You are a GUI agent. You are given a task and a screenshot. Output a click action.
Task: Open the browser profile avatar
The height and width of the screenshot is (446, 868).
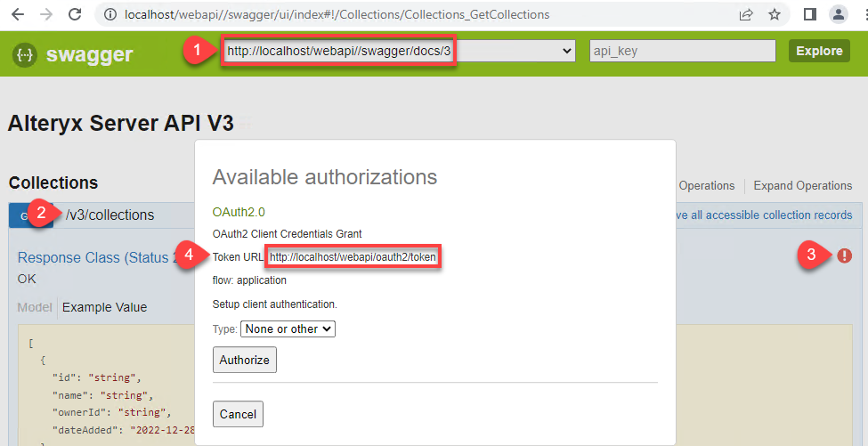[x=838, y=14]
